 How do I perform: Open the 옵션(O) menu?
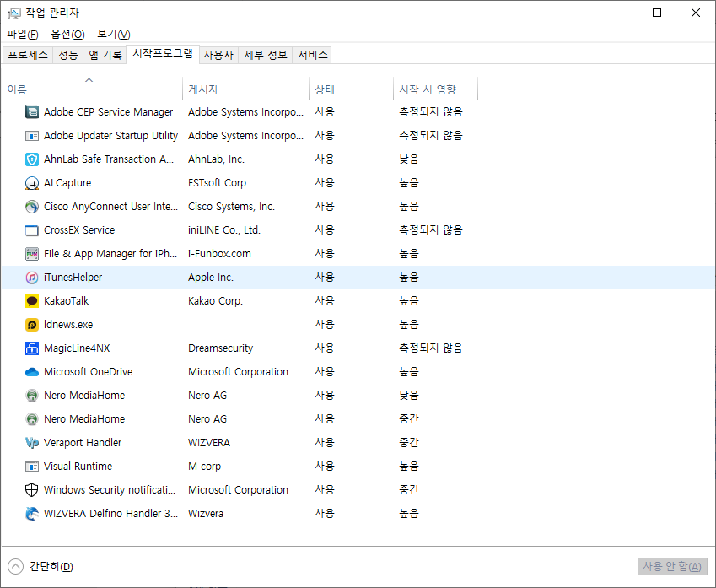tap(67, 35)
